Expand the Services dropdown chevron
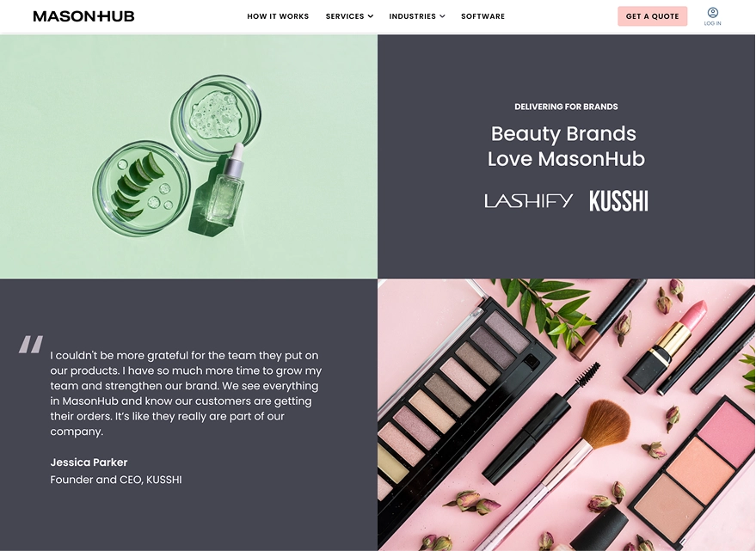This screenshot has height=551, width=756. coord(371,16)
